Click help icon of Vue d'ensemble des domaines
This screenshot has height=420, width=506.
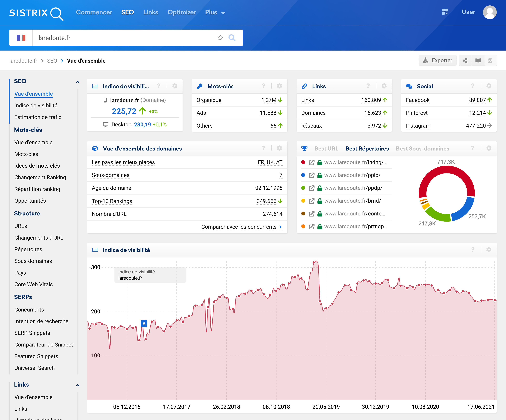(263, 148)
